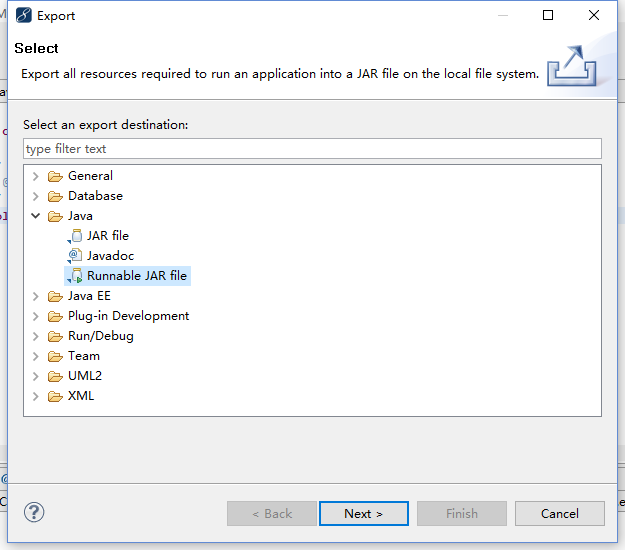Expand the Plug-in Development category
625x550 pixels.
36,316
